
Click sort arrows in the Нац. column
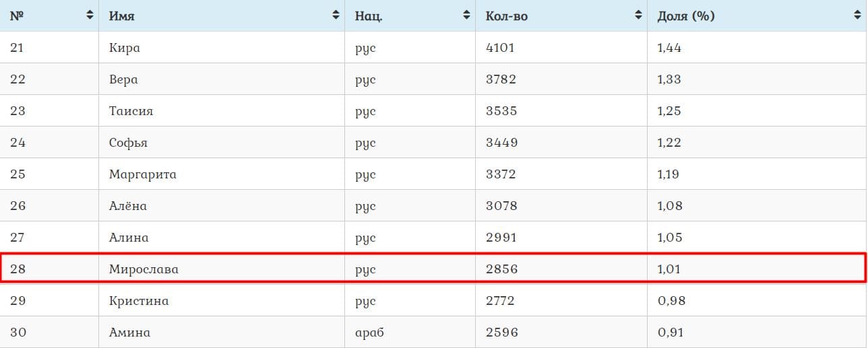(x=466, y=15)
